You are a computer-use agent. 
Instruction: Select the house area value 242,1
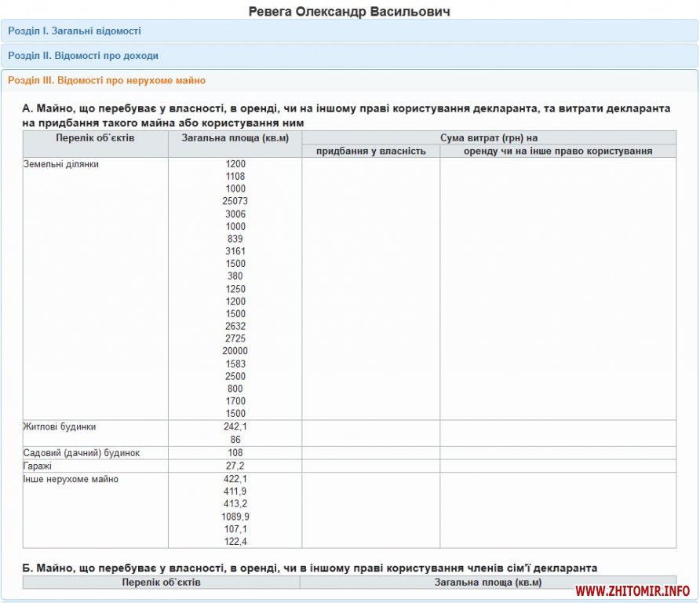coord(235,427)
